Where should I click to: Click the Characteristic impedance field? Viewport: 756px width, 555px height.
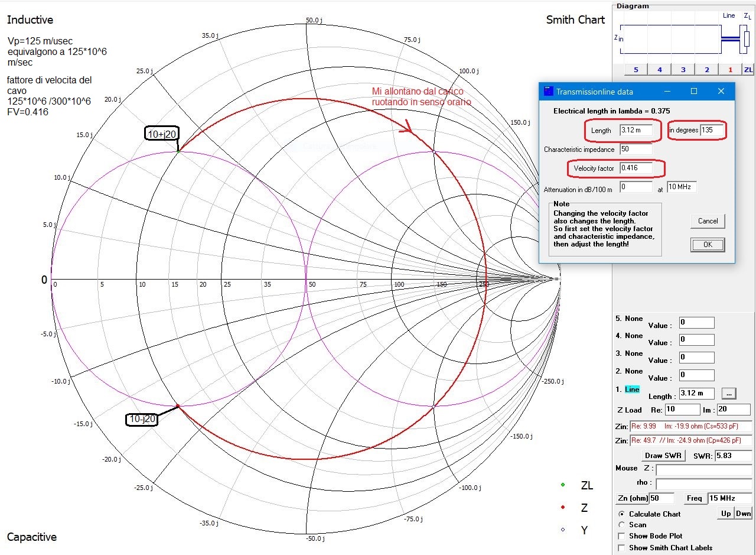636,149
